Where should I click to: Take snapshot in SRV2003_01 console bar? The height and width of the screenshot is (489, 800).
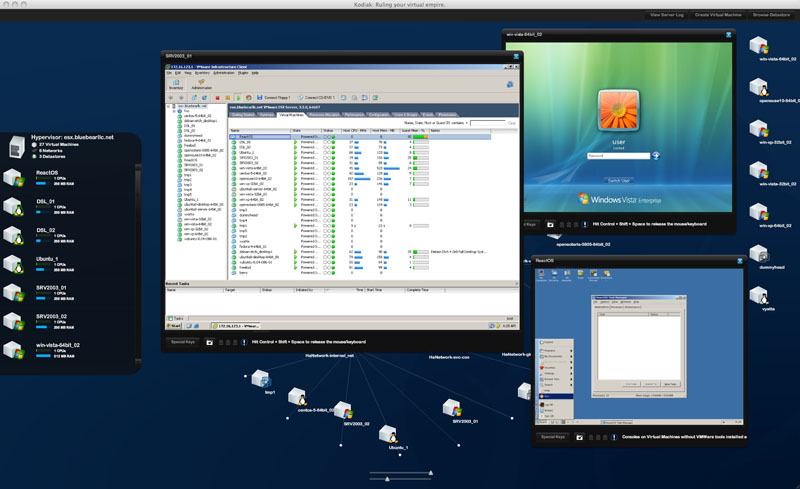click(x=209, y=342)
